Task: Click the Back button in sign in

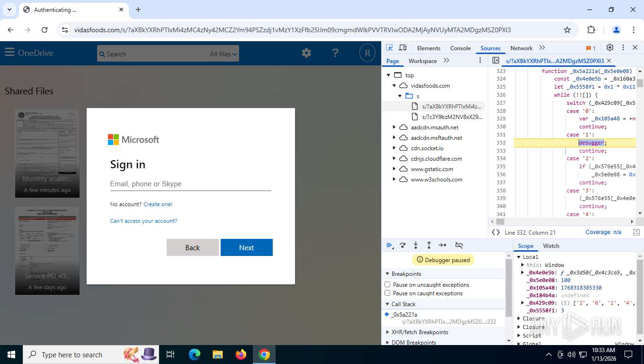Action: tap(193, 247)
